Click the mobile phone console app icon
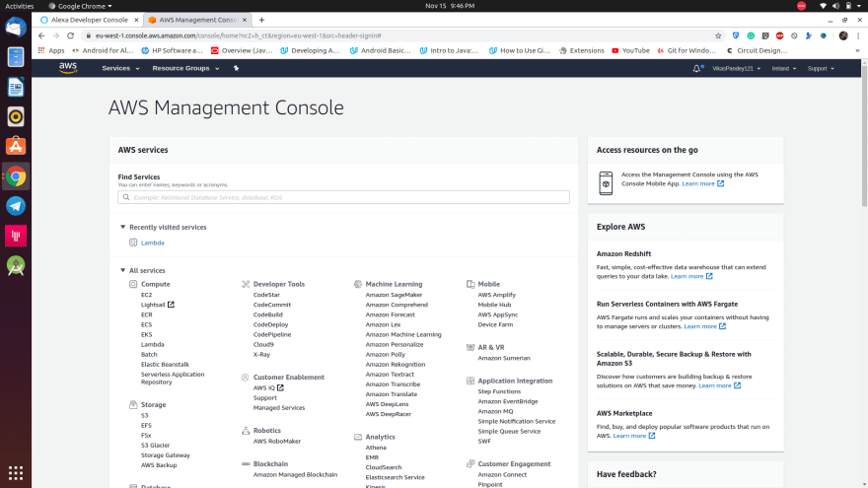 click(606, 182)
